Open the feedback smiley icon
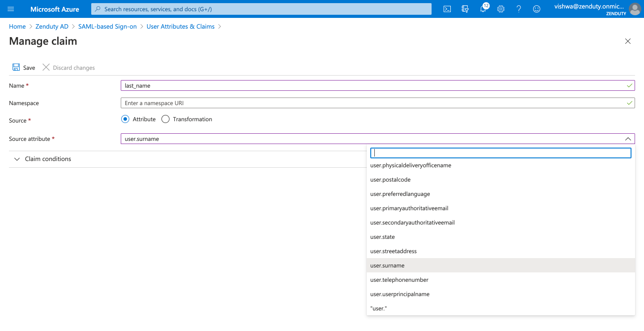Screen dimensions: 644x331 point(537,9)
